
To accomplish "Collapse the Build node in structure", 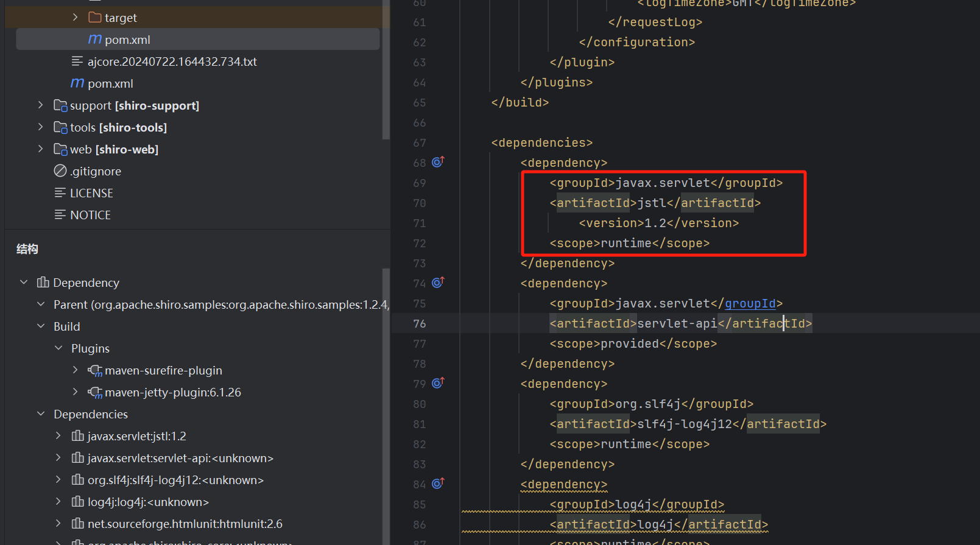I will (x=41, y=326).
